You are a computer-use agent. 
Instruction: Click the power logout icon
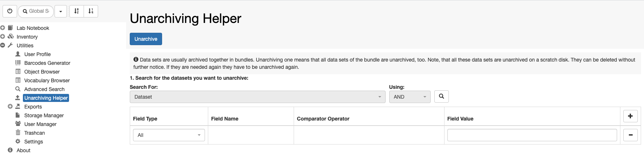coord(10,11)
